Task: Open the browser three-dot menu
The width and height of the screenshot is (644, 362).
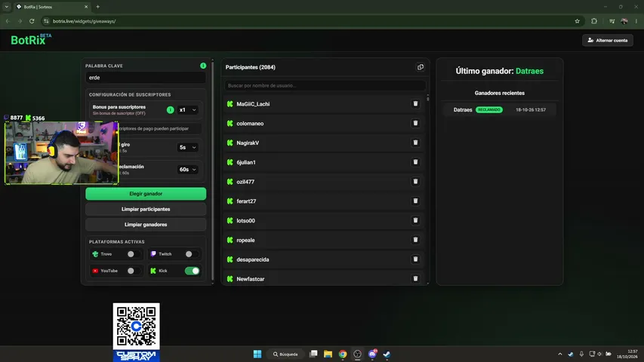Action: pos(636,21)
